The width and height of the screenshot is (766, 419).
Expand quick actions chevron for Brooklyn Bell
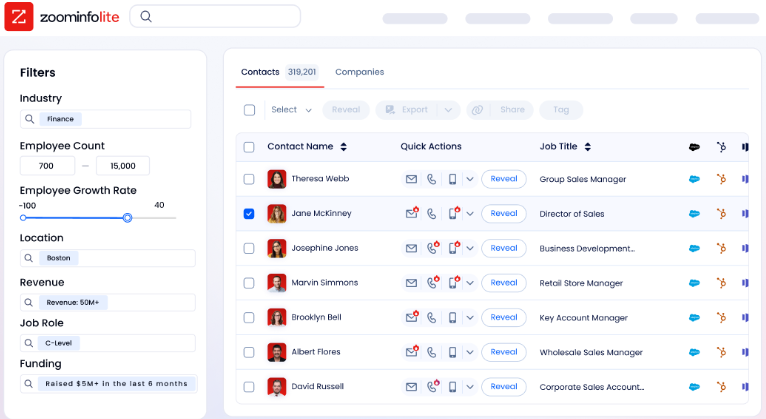click(470, 318)
